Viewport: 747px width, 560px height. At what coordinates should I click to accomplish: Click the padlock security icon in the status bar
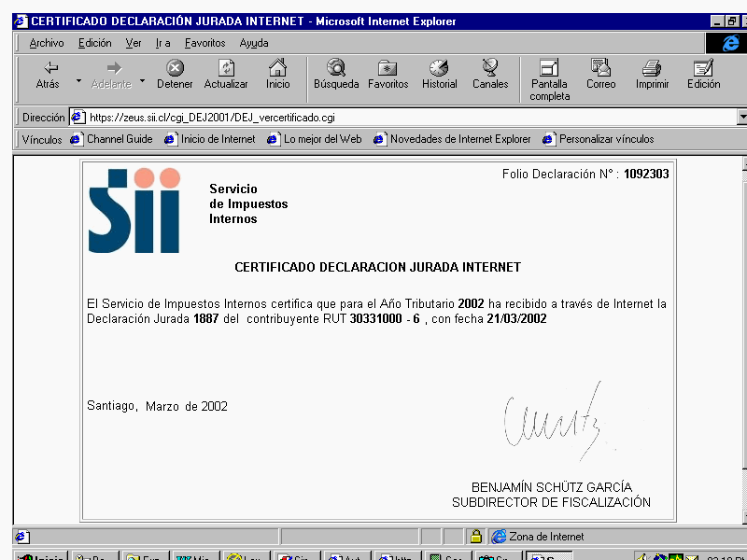[x=475, y=537]
